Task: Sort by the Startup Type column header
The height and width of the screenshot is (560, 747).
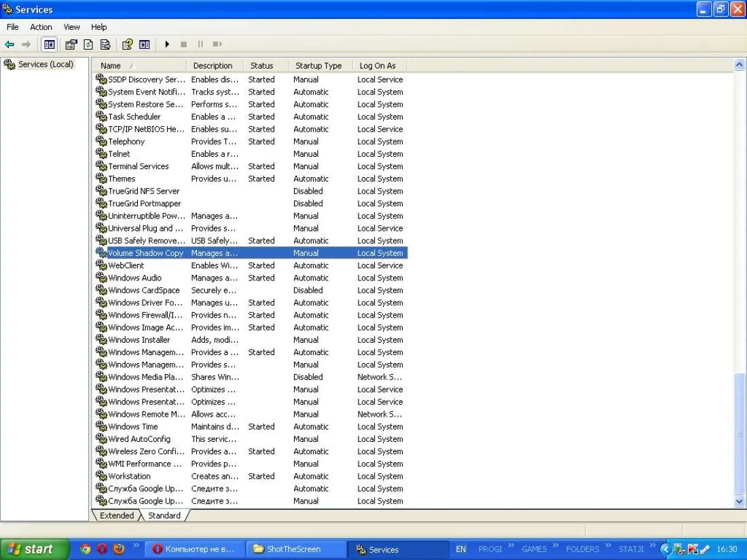Action: [x=321, y=66]
